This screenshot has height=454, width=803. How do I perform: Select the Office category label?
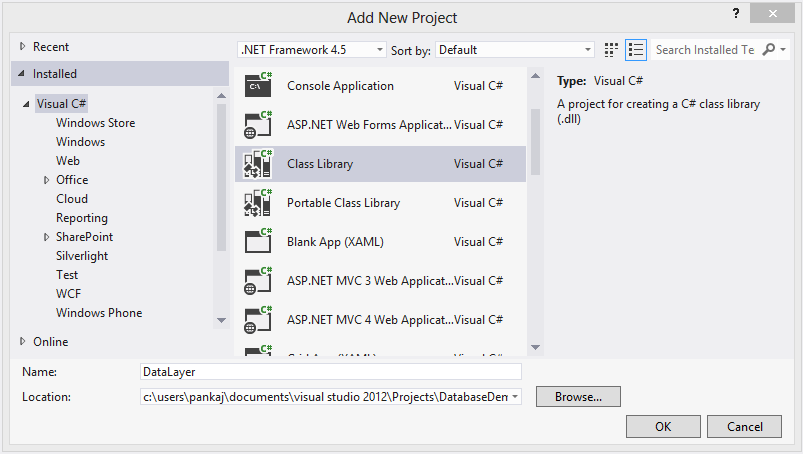[x=72, y=180]
